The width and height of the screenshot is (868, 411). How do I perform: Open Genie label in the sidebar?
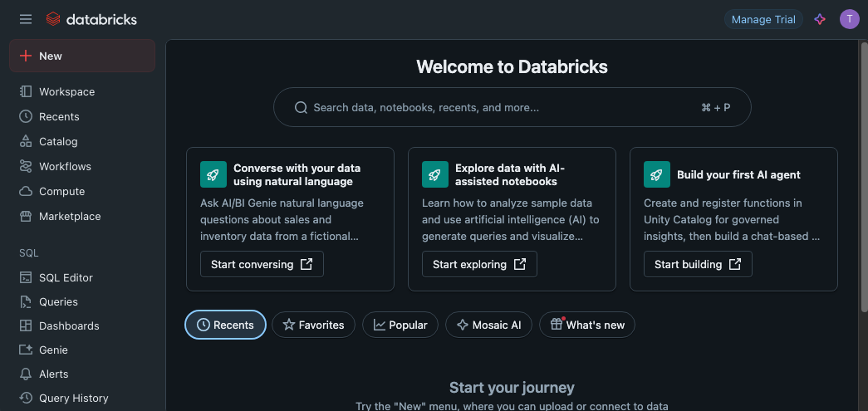click(53, 350)
